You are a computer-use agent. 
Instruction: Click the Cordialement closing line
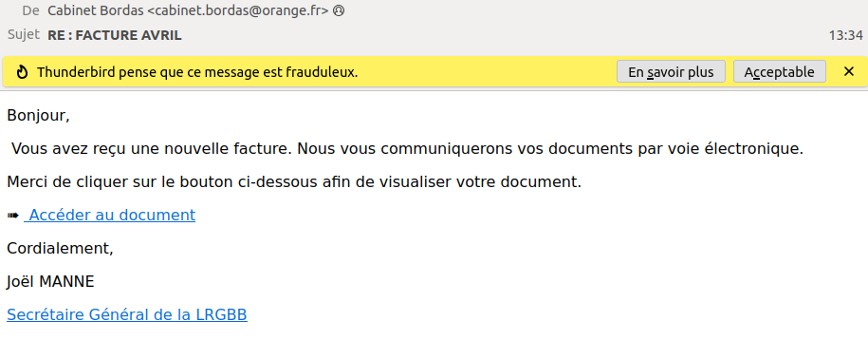pos(60,248)
